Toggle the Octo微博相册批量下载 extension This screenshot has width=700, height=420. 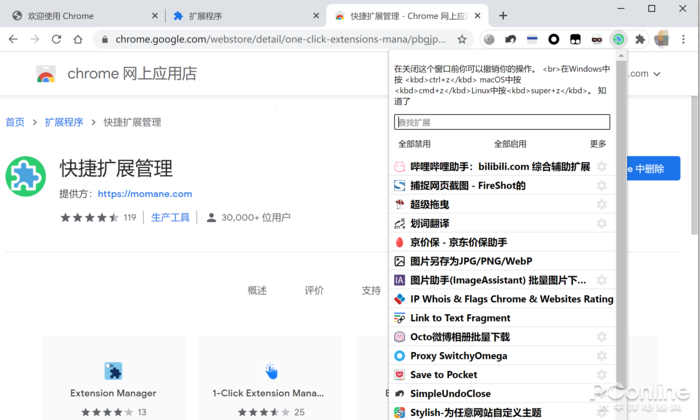click(460, 337)
